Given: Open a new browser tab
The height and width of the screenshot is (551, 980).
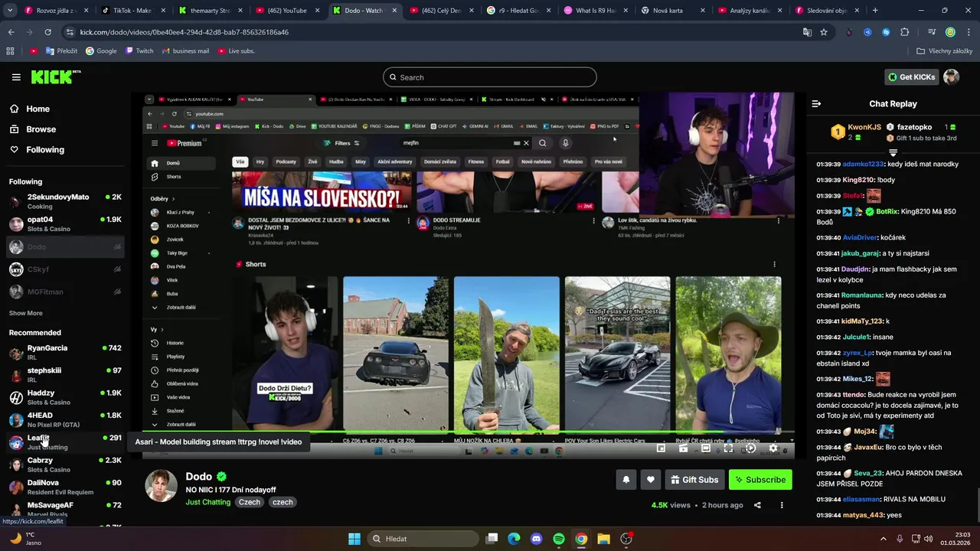Looking at the screenshot, I should pos(875,11).
